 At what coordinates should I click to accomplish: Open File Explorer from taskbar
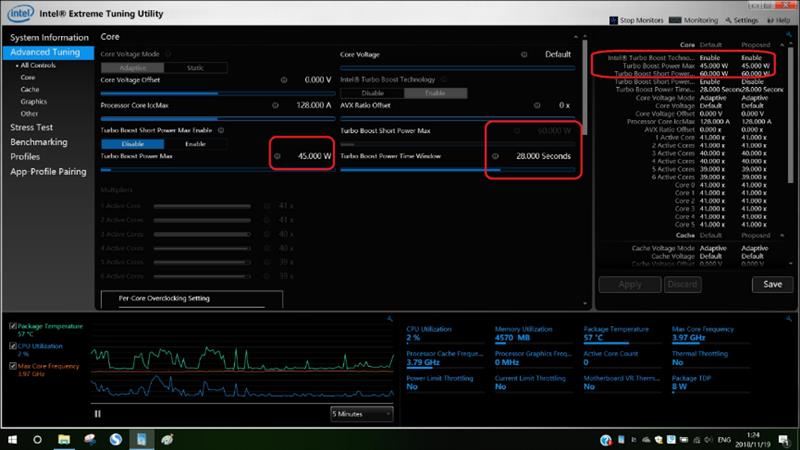[64, 439]
